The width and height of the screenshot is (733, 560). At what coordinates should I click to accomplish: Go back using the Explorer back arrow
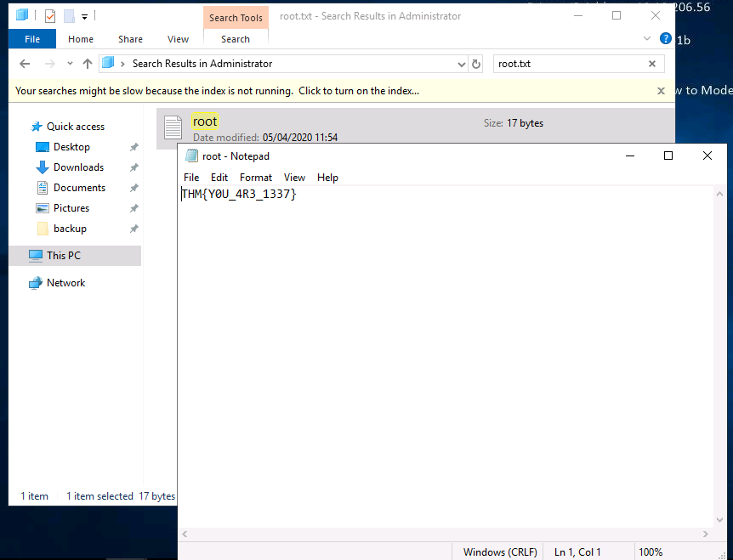25,64
